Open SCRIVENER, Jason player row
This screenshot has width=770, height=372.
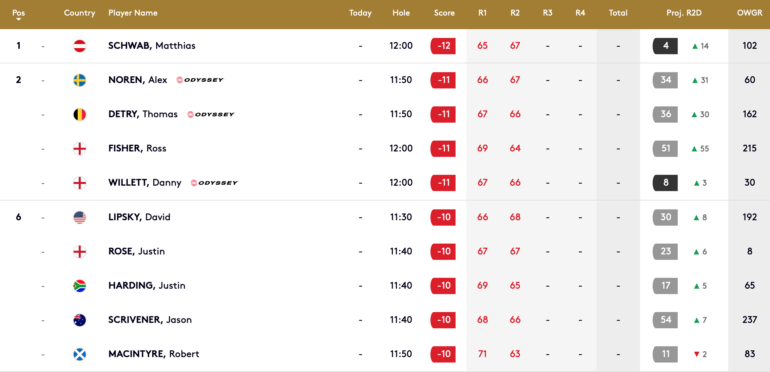tap(385, 320)
